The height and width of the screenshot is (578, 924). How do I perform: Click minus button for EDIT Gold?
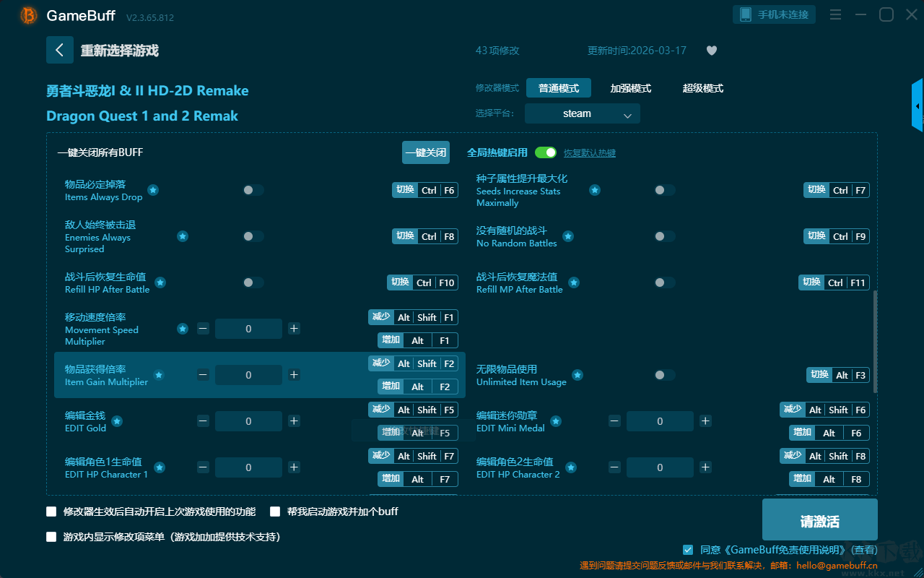[x=203, y=421]
